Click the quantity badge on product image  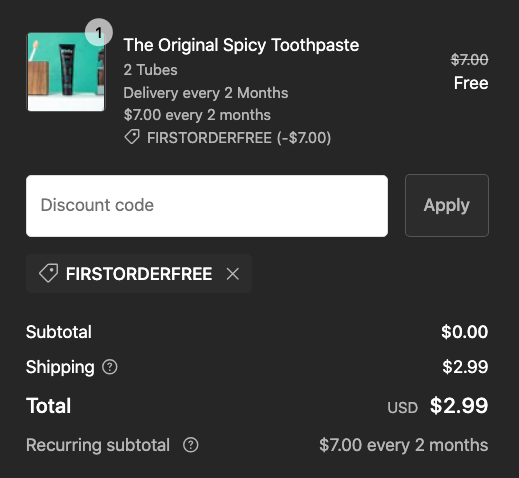coord(99,32)
